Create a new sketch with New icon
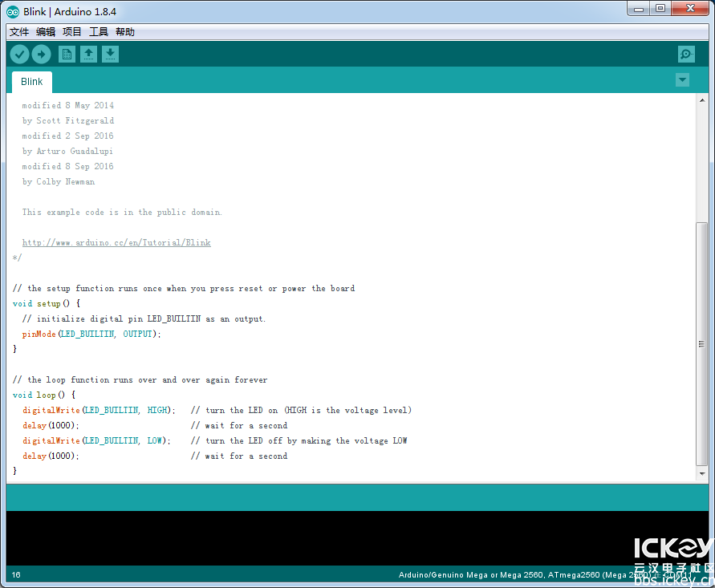 tap(67, 55)
